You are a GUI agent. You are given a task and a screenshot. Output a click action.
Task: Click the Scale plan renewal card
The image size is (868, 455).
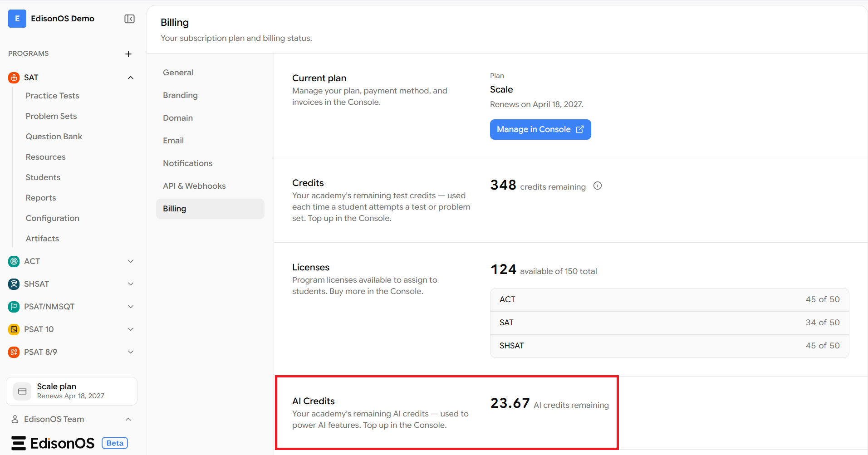coord(72,391)
